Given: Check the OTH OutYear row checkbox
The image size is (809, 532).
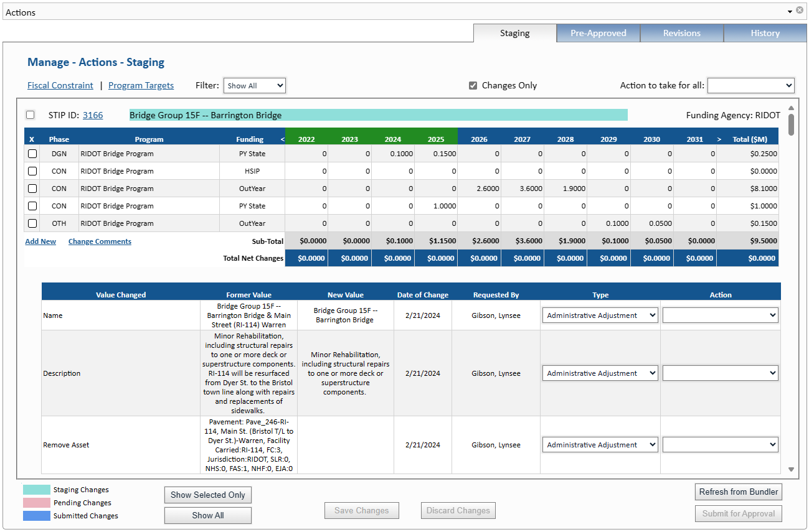Looking at the screenshot, I should (x=32, y=223).
